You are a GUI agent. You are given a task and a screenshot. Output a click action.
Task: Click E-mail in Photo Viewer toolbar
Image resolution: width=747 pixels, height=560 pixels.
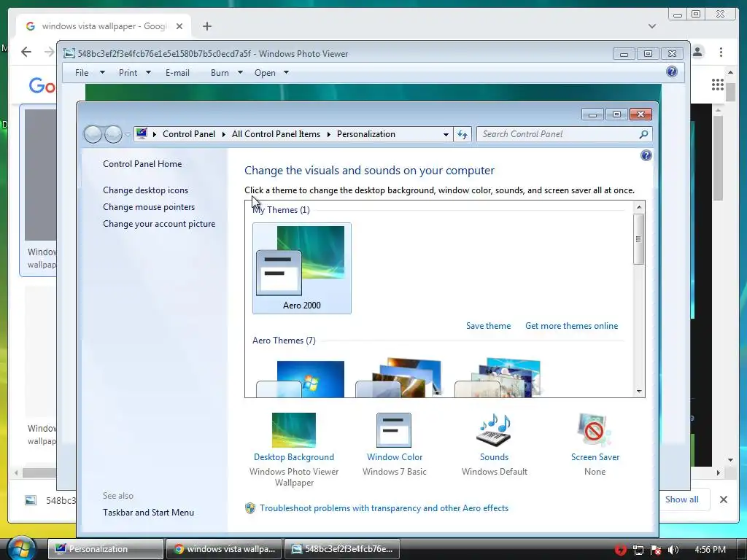click(177, 72)
